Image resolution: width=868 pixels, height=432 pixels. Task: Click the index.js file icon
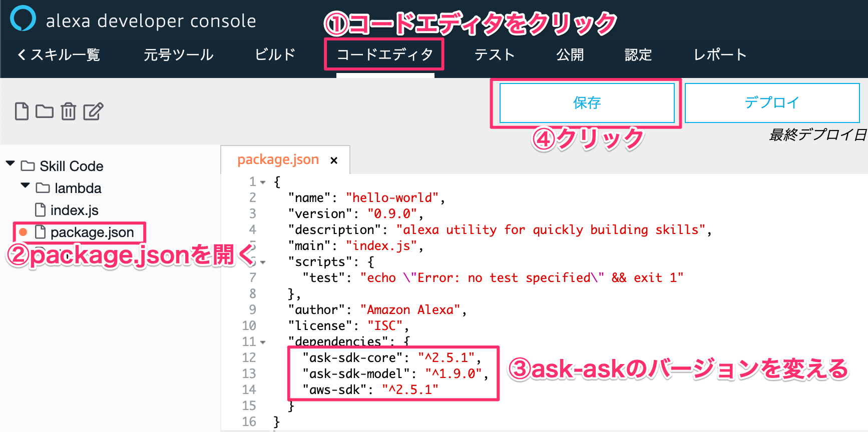coord(40,210)
